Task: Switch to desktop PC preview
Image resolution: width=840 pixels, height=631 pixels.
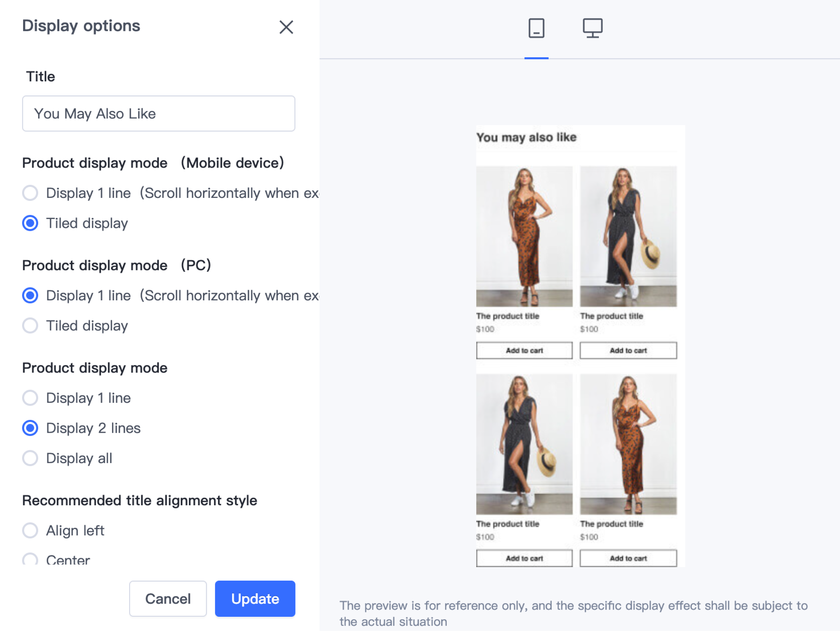Action: click(x=592, y=28)
